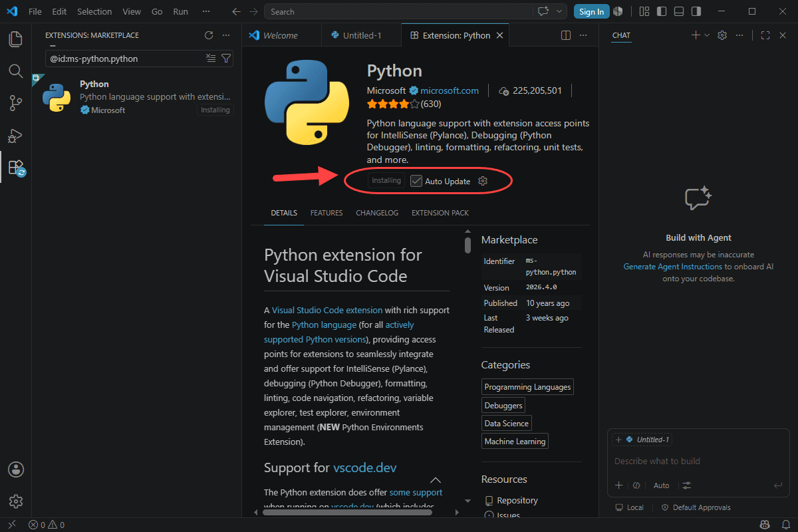Open chat icon in command center
This screenshot has width=798, height=532.
(x=543, y=11)
